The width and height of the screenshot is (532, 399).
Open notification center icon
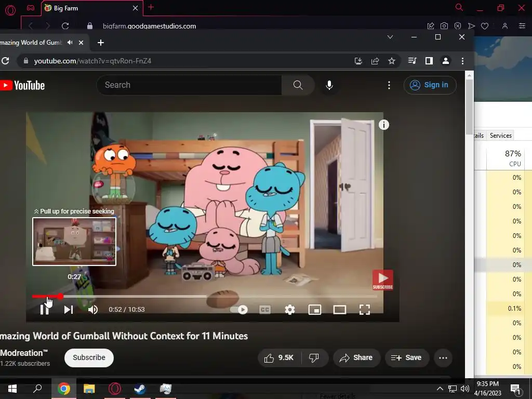point(515,389)
